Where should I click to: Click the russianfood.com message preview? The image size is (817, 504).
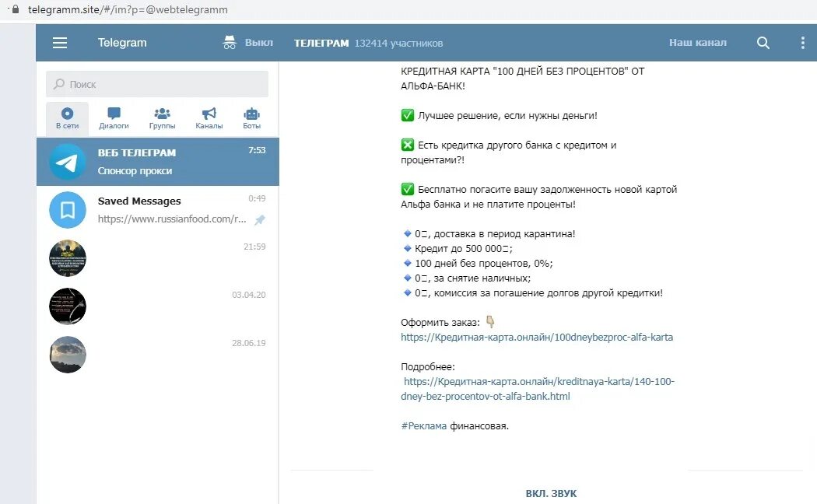[x=172, y=219]
